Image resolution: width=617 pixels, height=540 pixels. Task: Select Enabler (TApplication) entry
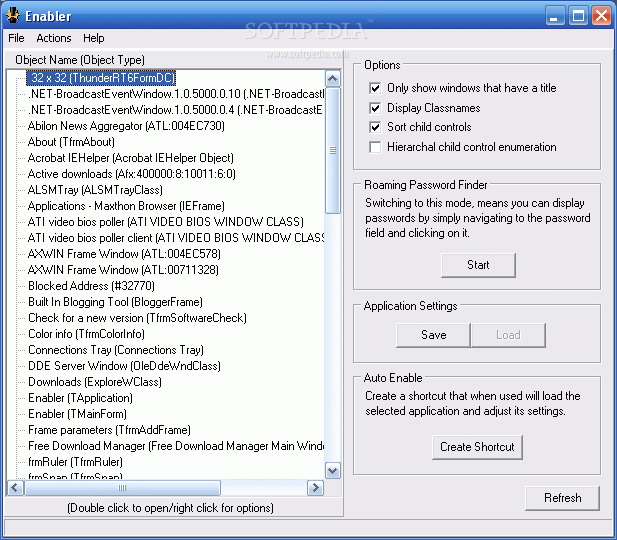[x=80, y=398]
